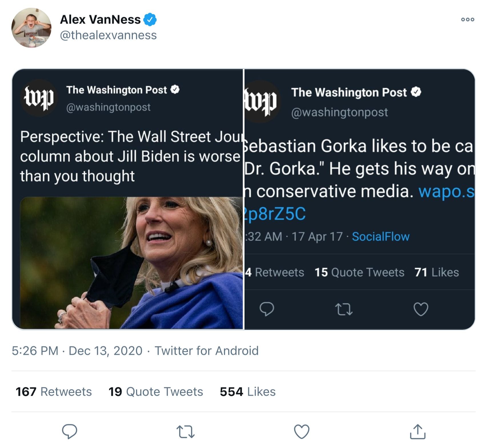Open the Jill Biden photo screenshot
This screenshot has height=448, width=487.
click(x=131, y=262)
